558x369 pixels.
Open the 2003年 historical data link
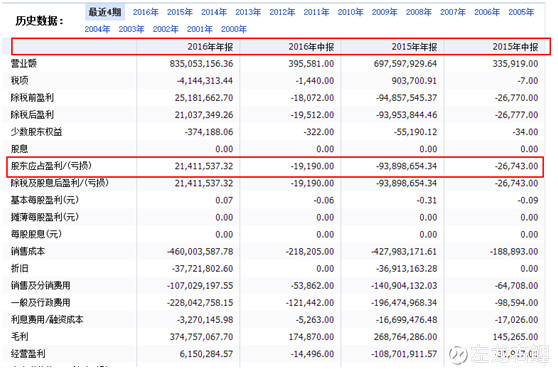pos(131,29)
